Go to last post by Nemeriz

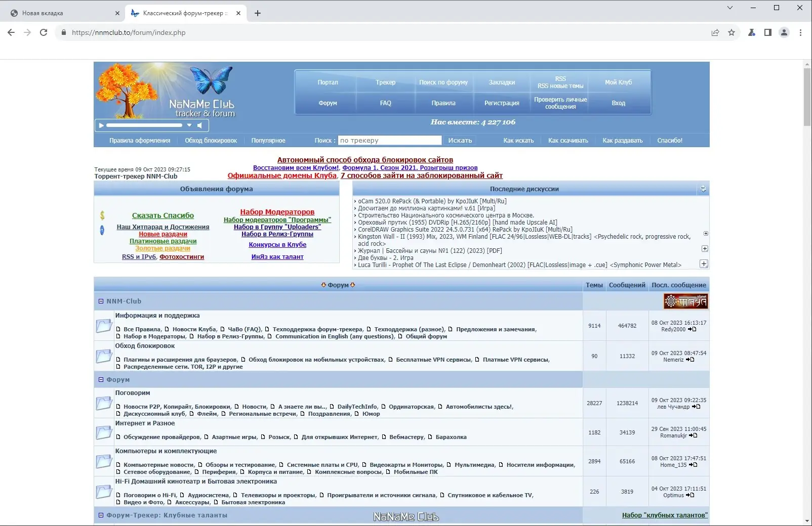[690, 360]
